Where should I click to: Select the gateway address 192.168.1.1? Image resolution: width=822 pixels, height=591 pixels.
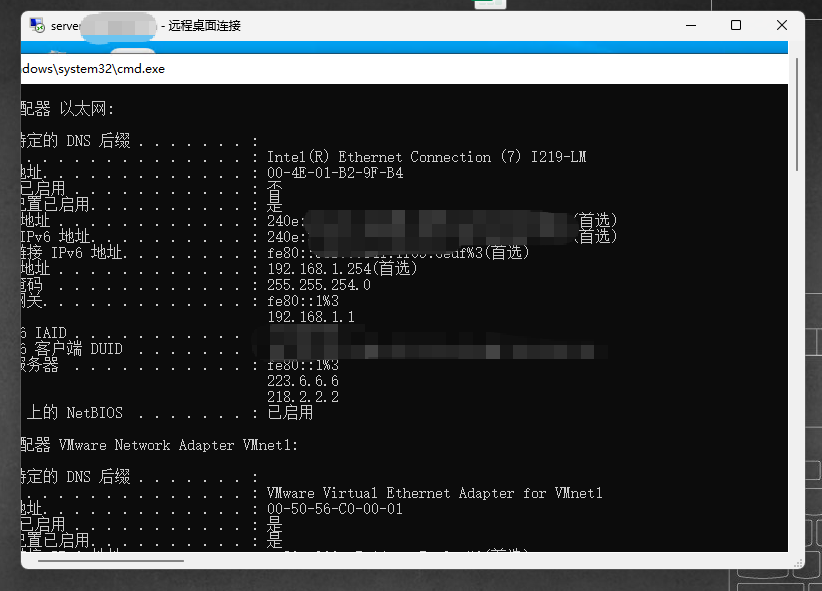(x=311, y=317)
